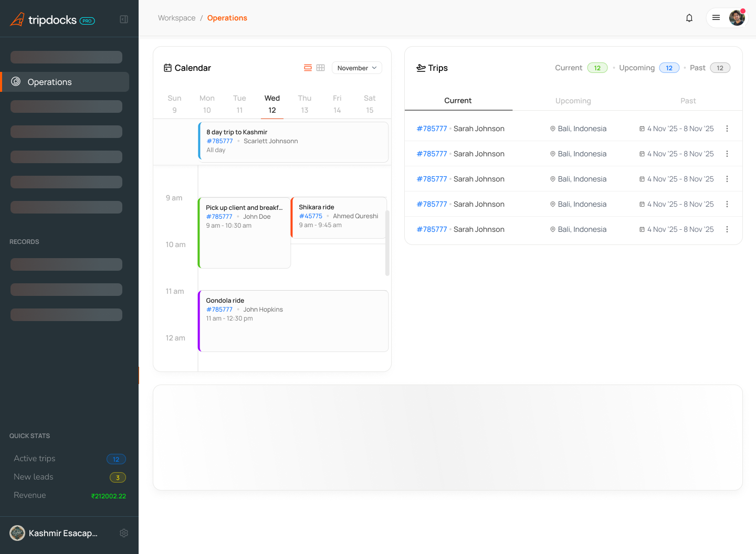The width and height of the screenshot is (756, 554).
Task: Enable the calendar day list view
Action: (x=308, y=67)
